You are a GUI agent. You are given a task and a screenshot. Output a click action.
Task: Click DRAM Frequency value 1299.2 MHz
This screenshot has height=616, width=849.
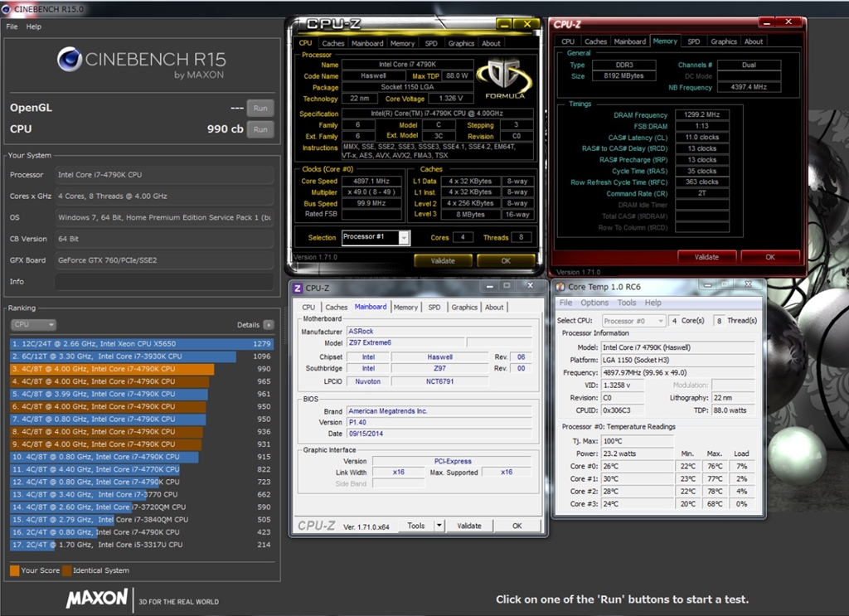click(x=701, y=114)
